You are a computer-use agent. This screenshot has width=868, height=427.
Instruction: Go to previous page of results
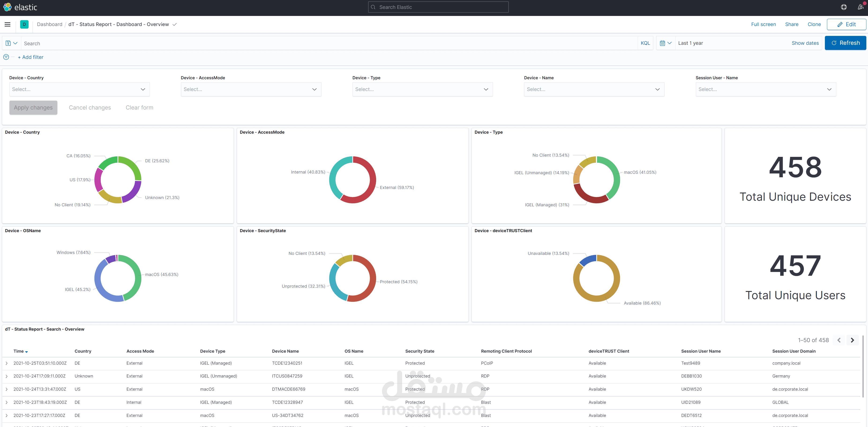coord(839,340)
